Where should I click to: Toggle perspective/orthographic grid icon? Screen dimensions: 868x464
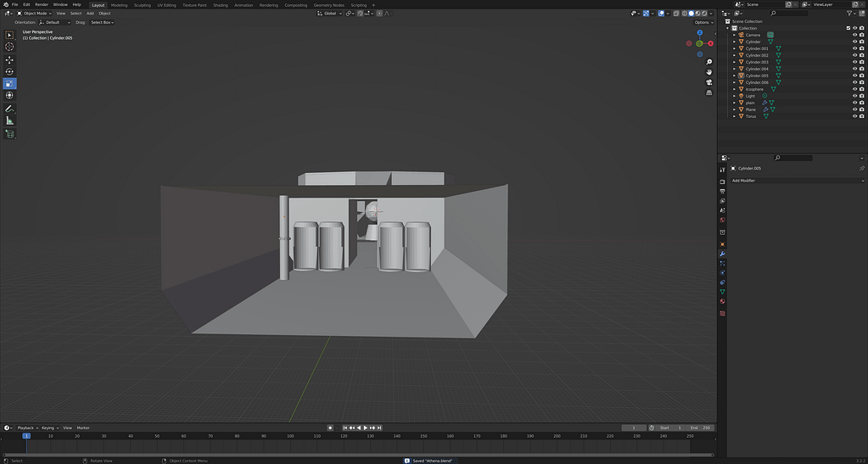pos(708,92)
